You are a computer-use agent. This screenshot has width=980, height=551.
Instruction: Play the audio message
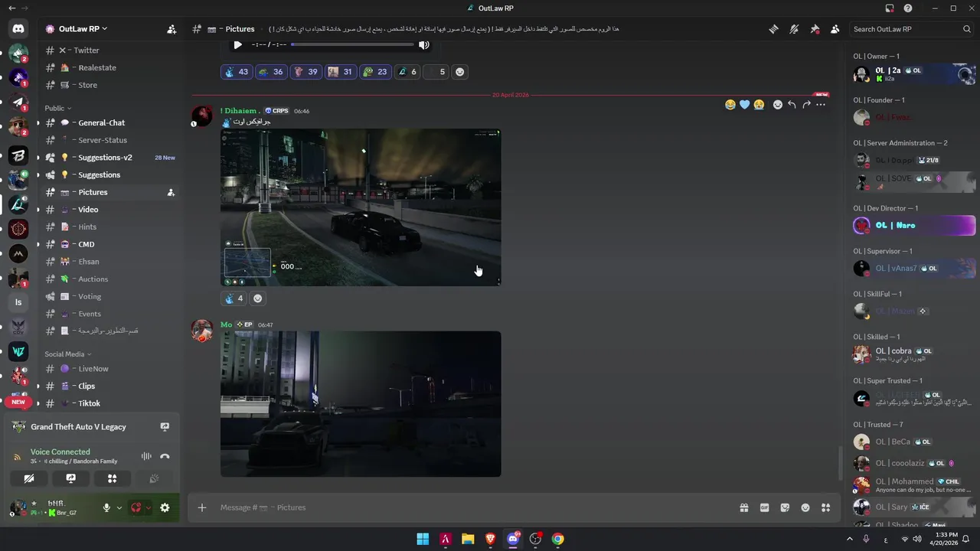tap(237, 45)
